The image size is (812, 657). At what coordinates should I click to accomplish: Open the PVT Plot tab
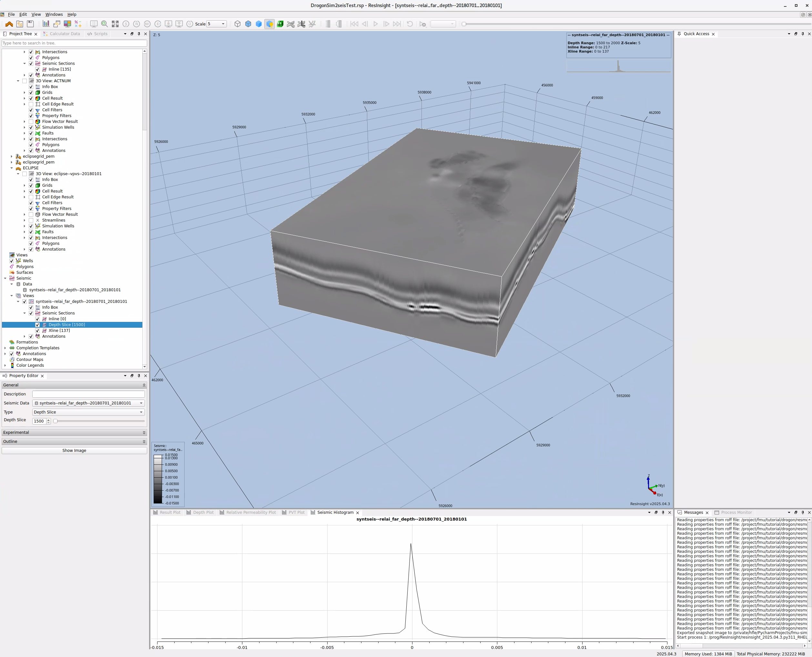(293, 513)
